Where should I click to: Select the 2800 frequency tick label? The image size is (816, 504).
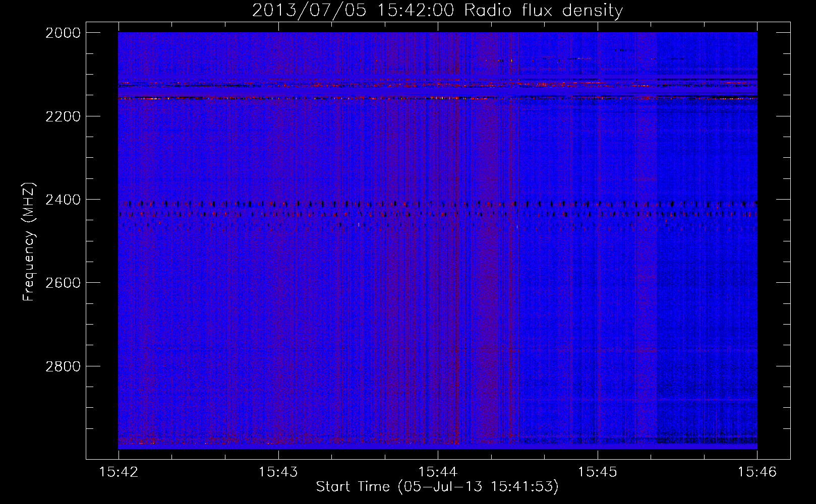point(63,366)
